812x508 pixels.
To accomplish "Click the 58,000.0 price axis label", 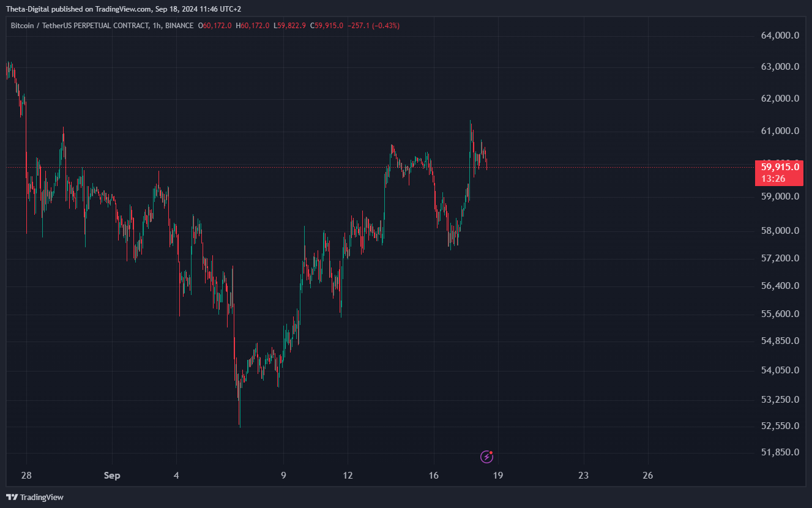I will [x=780, y=231].
